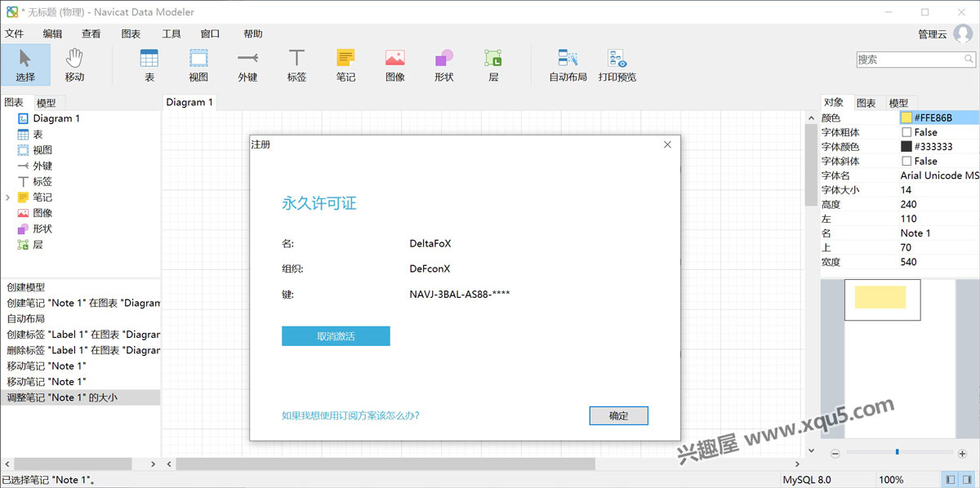Viewport: 980px width, 488px height.
Task: Open the 查看 menu
Action: click(91, 33)
